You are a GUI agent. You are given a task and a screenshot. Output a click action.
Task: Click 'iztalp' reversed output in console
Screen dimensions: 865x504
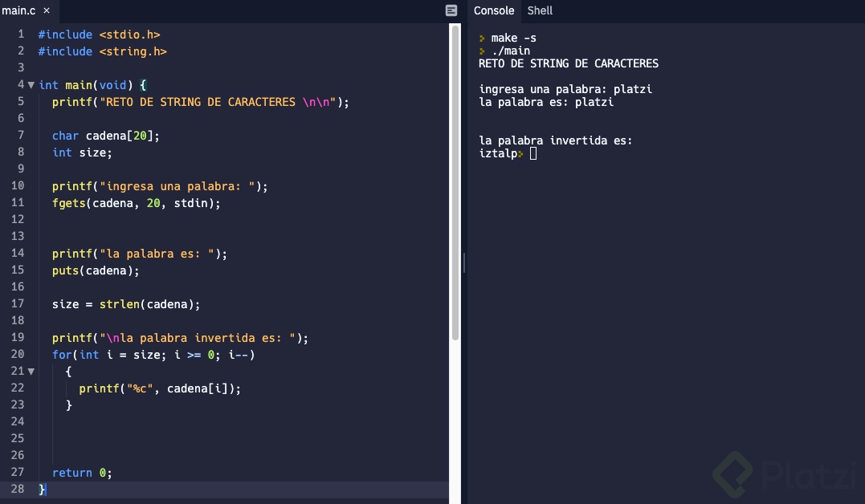(x=498, y=153)
